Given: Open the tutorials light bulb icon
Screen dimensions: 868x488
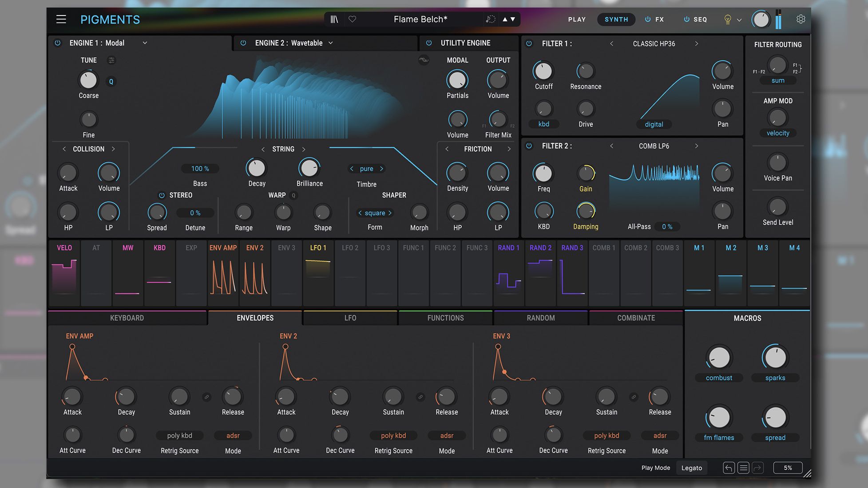Looking at the screenshot, I should pyautogui.click(x=727, y=20).
